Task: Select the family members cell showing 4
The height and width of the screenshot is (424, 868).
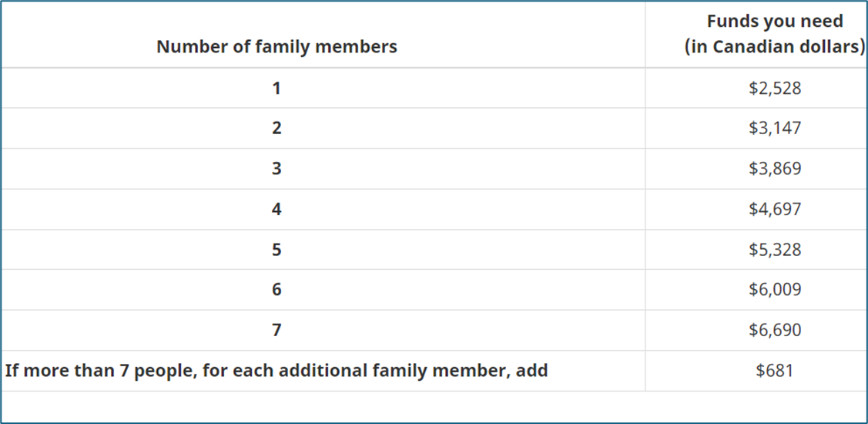Action: pyautogui.click(x=276, y=210)
